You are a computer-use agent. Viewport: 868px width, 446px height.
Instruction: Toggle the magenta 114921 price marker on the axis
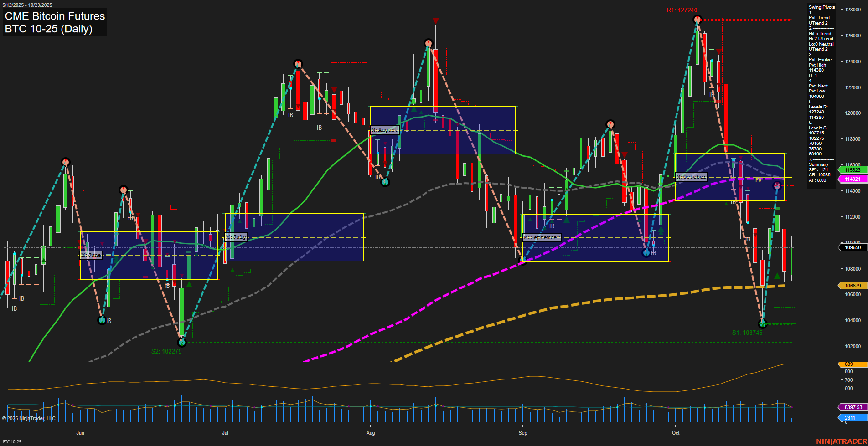click(x=852, y=179)
